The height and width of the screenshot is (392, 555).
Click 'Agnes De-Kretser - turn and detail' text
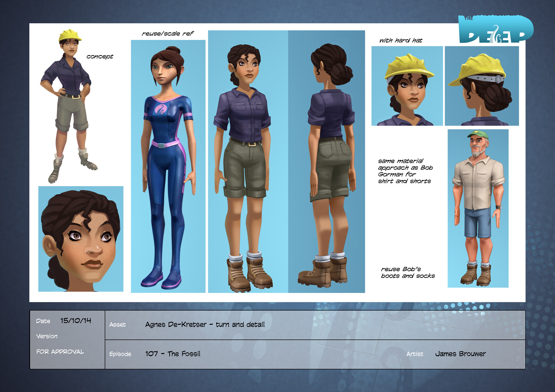pyautogui.click(x=205, y=325)
